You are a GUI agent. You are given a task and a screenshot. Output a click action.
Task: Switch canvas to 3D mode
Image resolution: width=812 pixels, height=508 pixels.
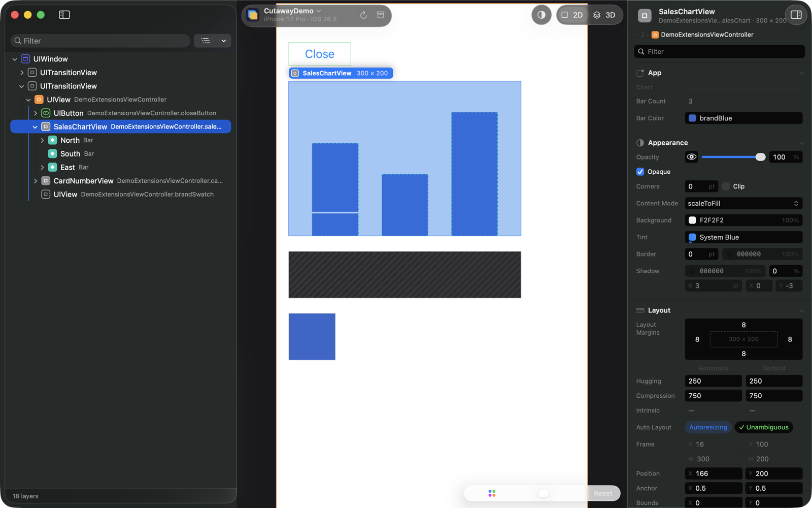(x=604, y=15)
